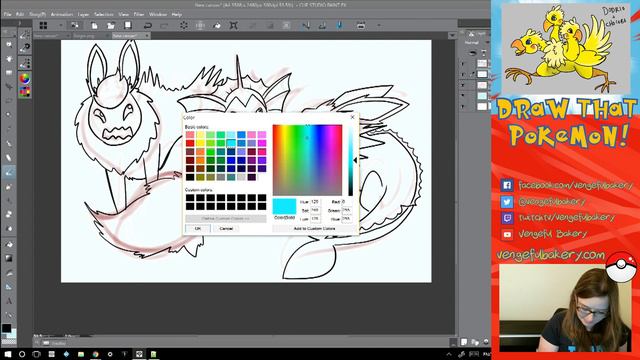The height and width of the screenshot is (360, 640).
Task: Click the highlighted active brush tool
Action: coord(9,173)
